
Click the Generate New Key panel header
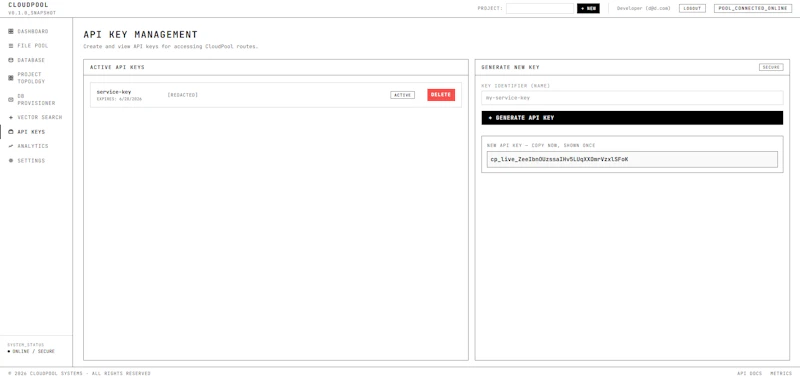tap(510, 67)
